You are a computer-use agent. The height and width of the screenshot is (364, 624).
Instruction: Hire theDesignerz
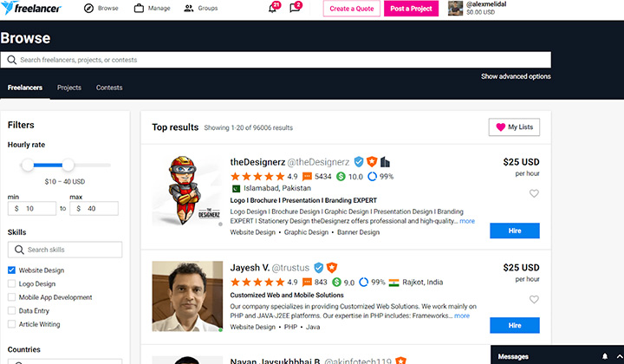coord(515,231)
